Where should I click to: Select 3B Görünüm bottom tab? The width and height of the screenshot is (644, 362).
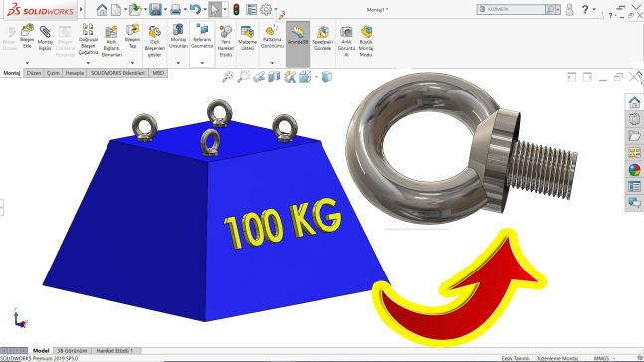coord(72,351)
